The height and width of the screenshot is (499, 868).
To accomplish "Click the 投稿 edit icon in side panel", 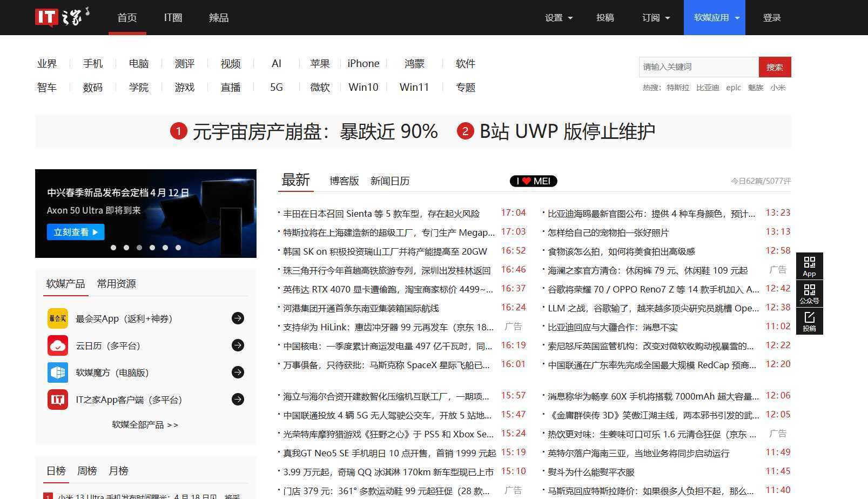I will [809, 321].
